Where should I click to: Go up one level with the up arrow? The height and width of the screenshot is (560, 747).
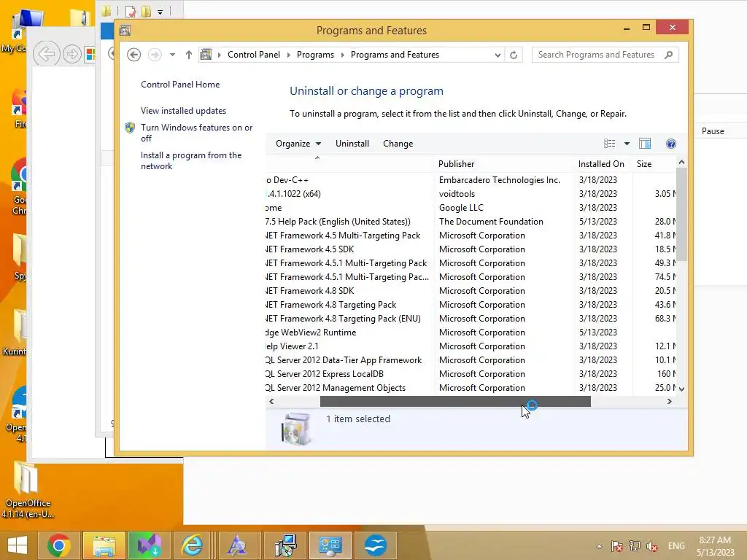(x=189, y=55)
